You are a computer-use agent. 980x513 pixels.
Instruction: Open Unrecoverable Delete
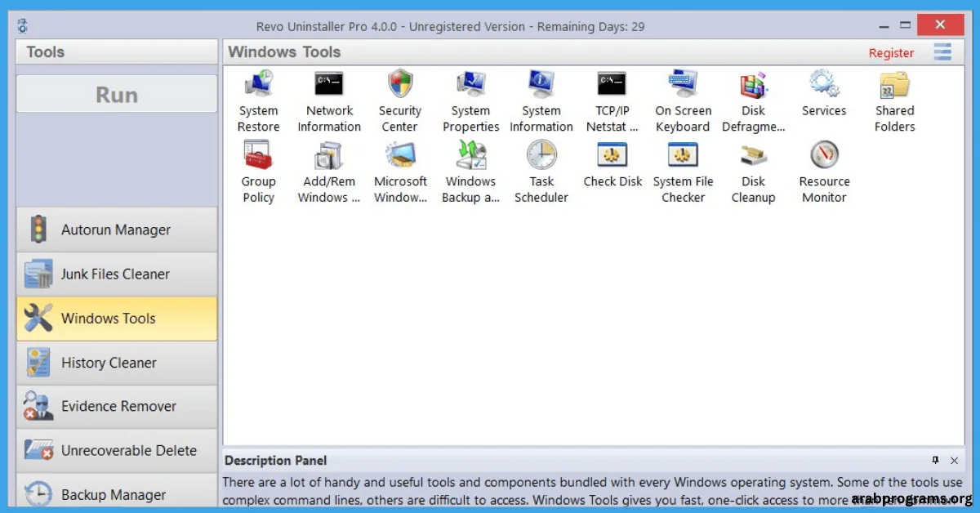pos(117,450)
